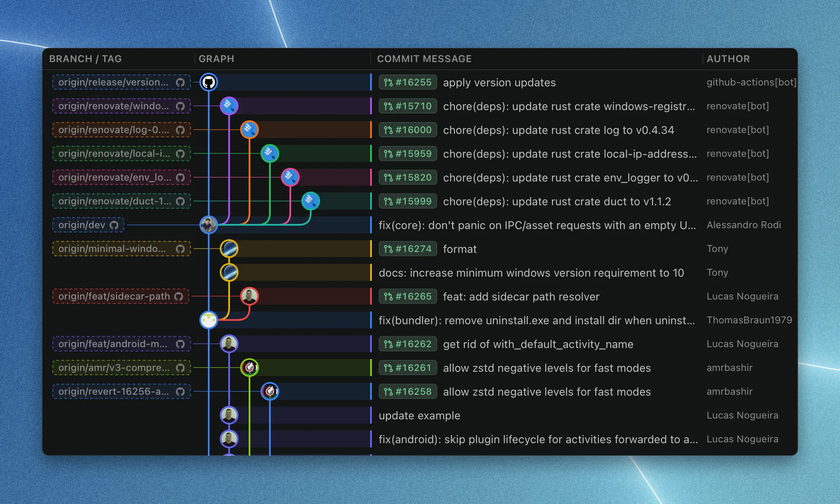Select commit 'apply version updates'
The height and width of the screenshot is (504, 840).
tap(499, 83)
